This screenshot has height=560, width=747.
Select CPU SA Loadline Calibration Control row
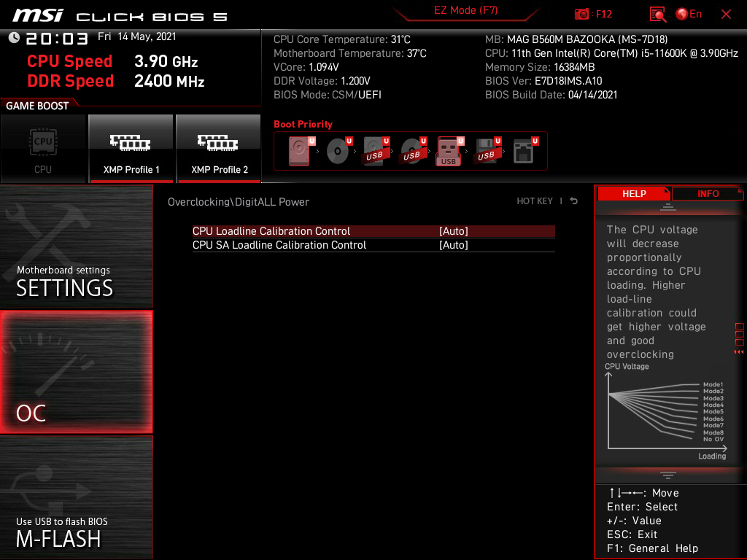tap(373, 245)
